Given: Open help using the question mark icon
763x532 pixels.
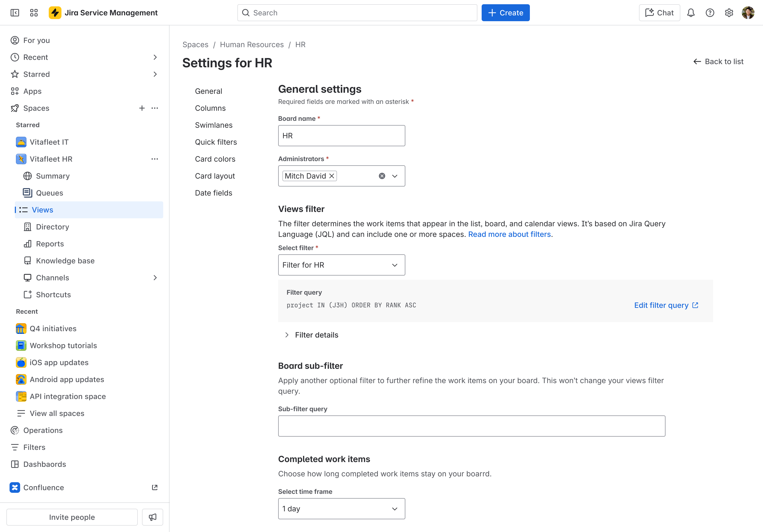Looking at the screenshot, I should click(710, 13).
